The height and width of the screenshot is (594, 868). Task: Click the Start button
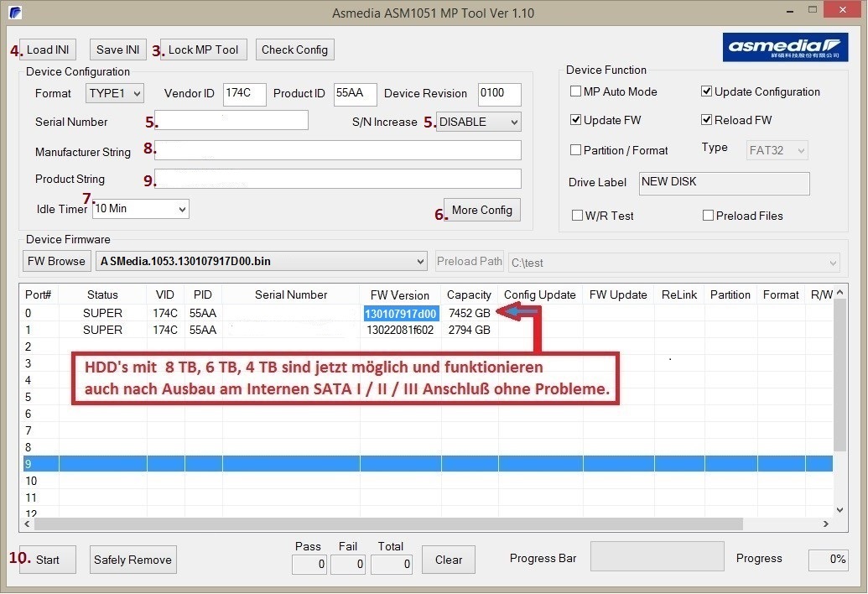tap(48, 560)
